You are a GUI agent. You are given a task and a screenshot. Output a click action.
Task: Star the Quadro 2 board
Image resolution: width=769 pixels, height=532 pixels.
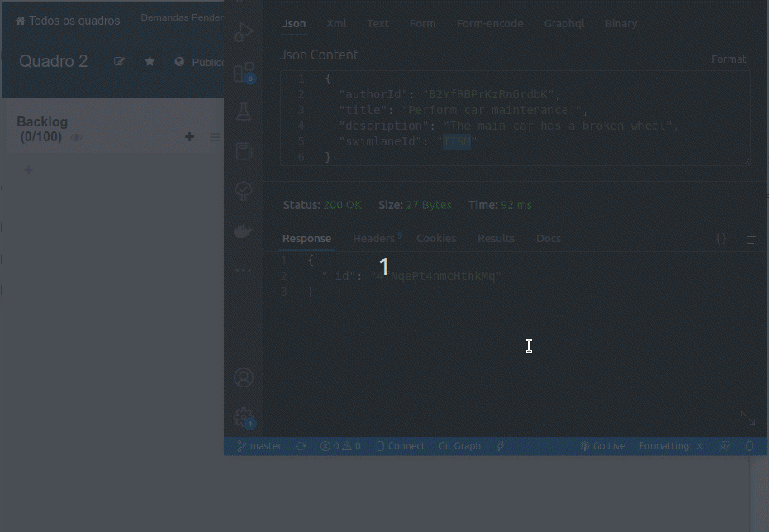150,61
